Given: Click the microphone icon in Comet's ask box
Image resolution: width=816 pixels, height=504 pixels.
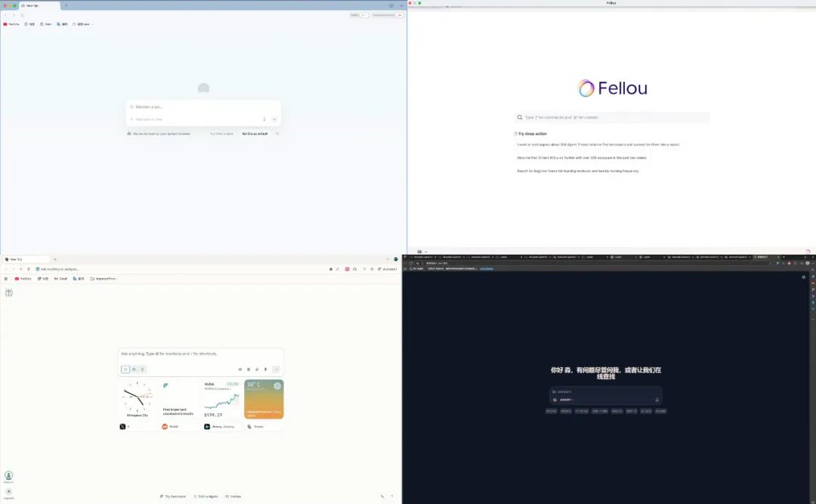Looking at the screenshot, I should 265,369.
